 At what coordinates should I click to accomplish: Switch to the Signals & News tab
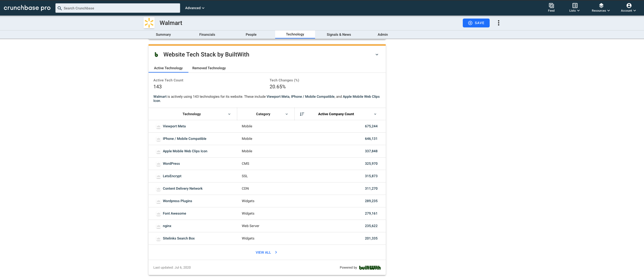pyautogui.click(x=339, y=35)
